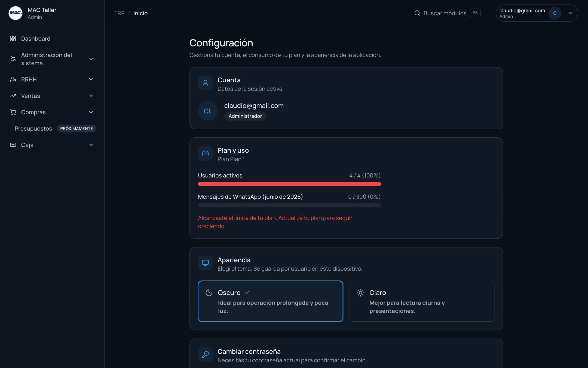588x368 pixels.
Task: Expand the RRHH chevron
Action: click(91, 79)
